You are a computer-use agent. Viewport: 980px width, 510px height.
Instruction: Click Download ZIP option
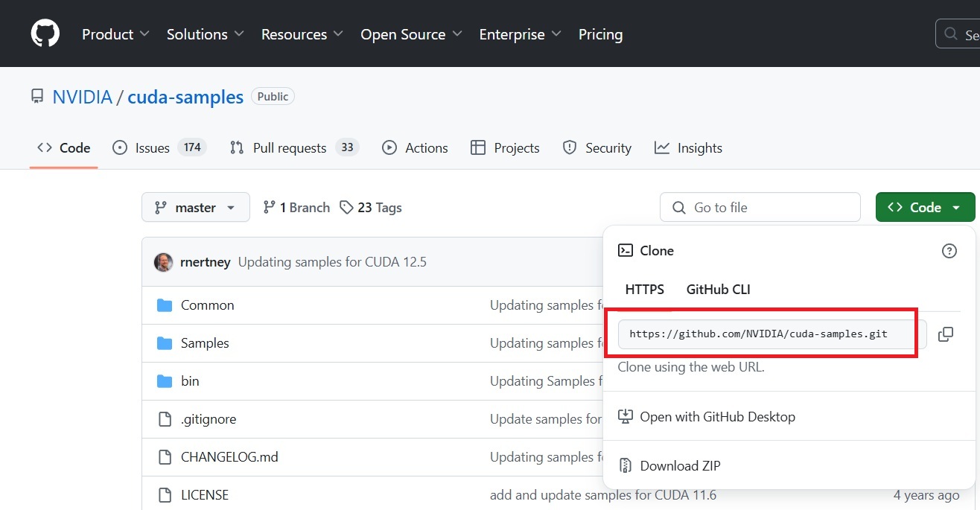[x=679, y=466]
